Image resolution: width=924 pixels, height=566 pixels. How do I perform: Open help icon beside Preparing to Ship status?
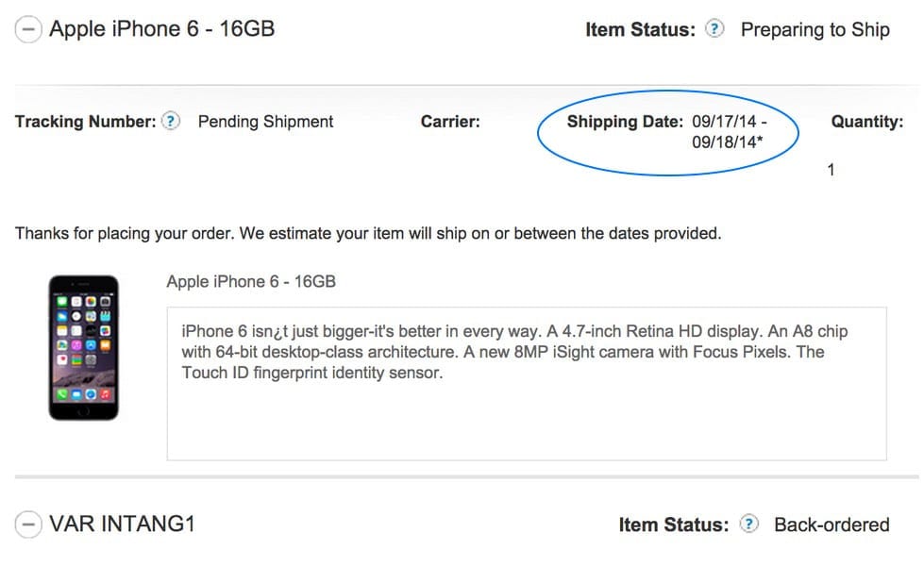[715, 29]
